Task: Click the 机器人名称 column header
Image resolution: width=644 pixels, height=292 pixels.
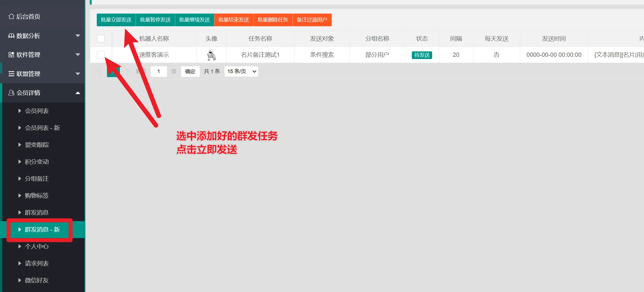Action: (154, 39)
